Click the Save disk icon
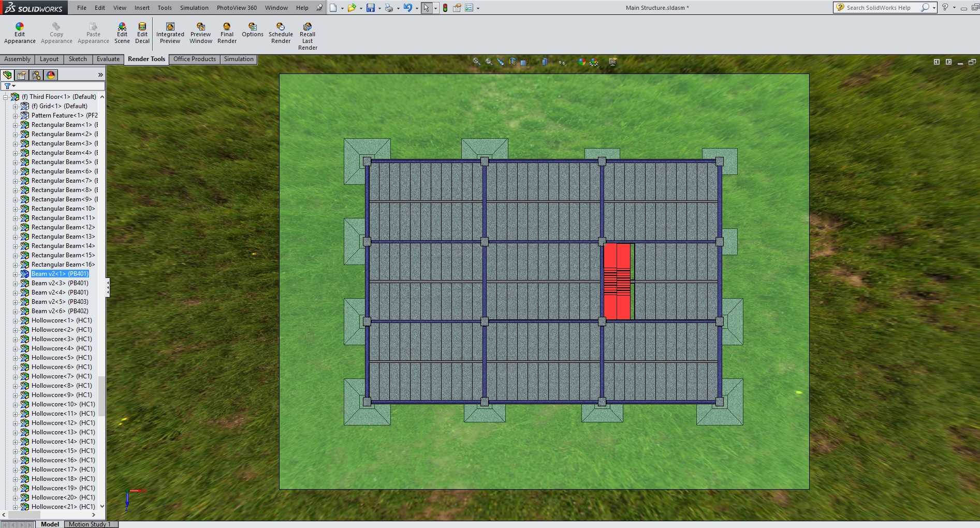The image size is (980, 528). pos(371,8)
